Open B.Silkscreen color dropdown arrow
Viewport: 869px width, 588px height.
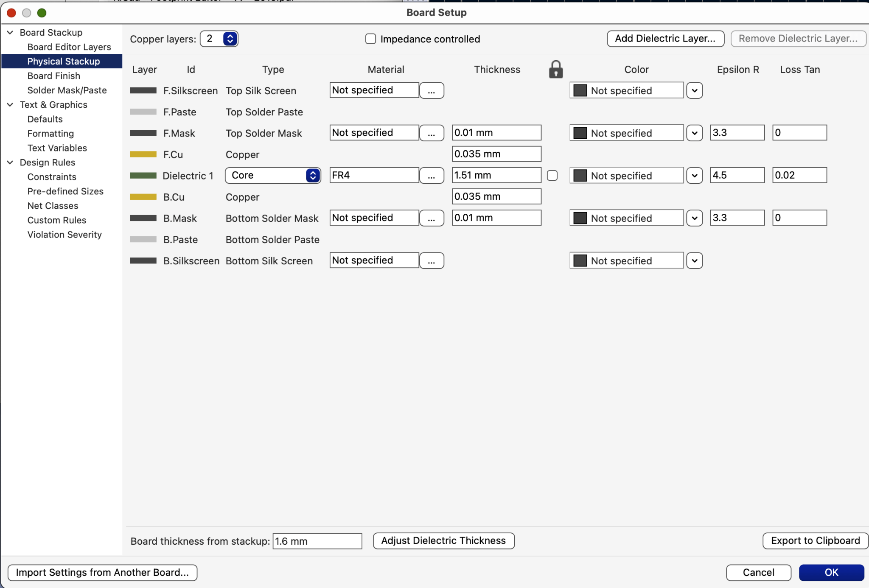[x=694, y=260]
